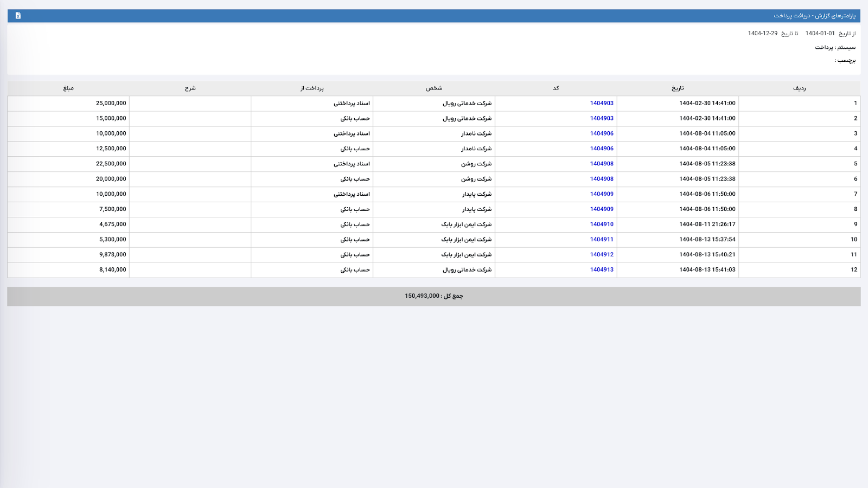Click the شرح column header
The height and width of the screenshot is (488, 868).
click(x=190, y=88)
